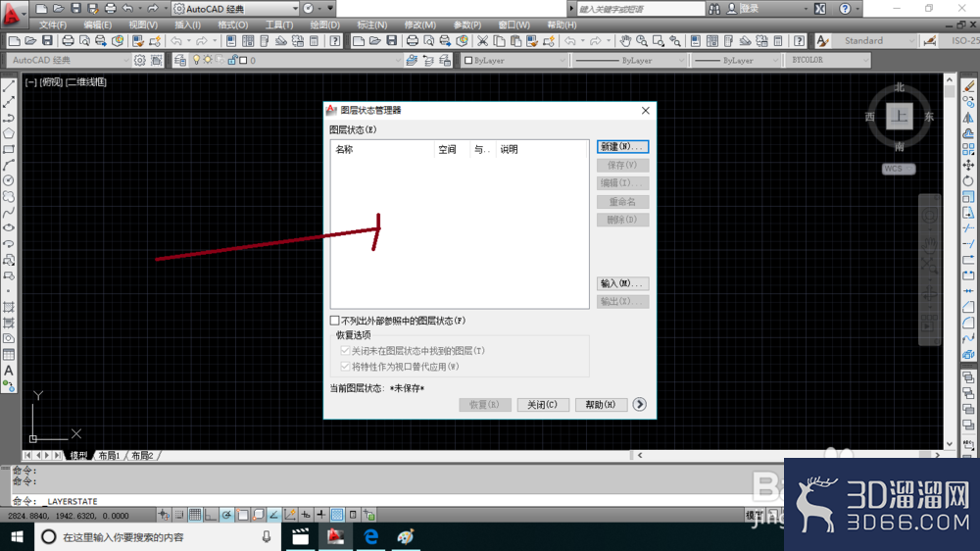Screen dimensions: 980x551
Task: Open the Standard text style dropdown
Action: tap(875, 41)
